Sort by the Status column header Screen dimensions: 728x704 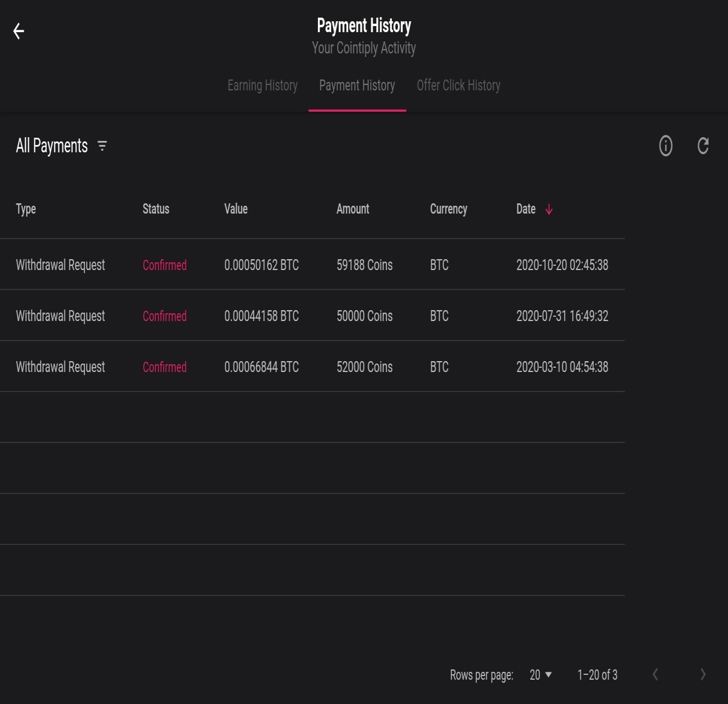click(156, 209)
